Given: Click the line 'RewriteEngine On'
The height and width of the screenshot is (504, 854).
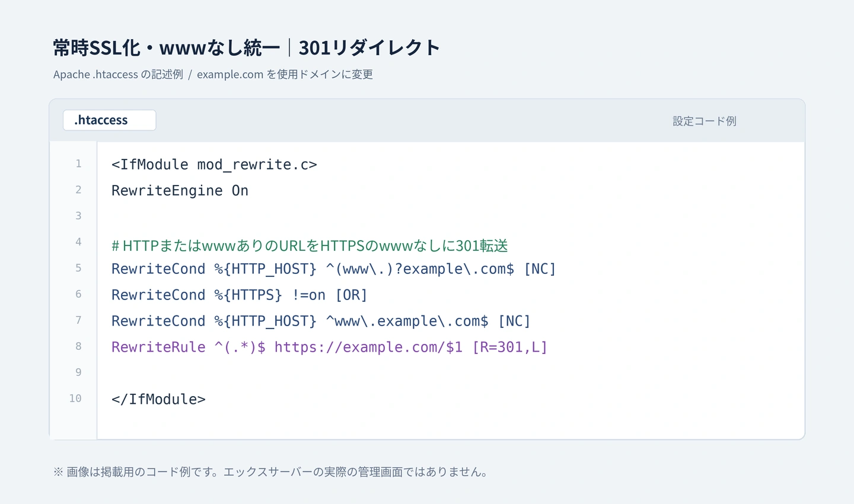Looking at the screenshot, I should tap(180, 190).
